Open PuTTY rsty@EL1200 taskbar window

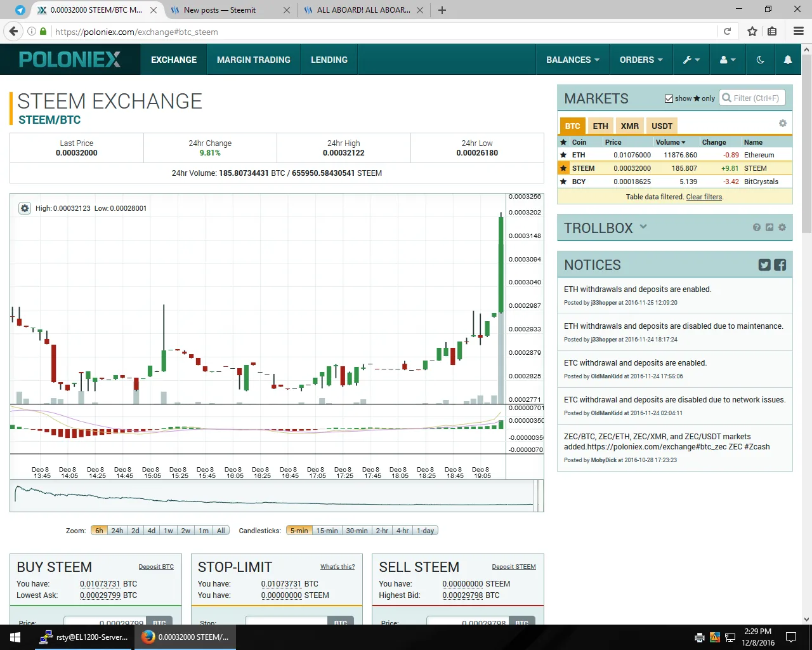(84, 637)
